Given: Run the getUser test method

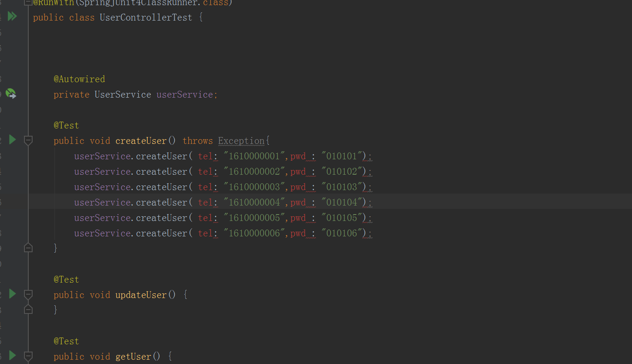Looking at the screenshot, I should [x=12, y=355].
